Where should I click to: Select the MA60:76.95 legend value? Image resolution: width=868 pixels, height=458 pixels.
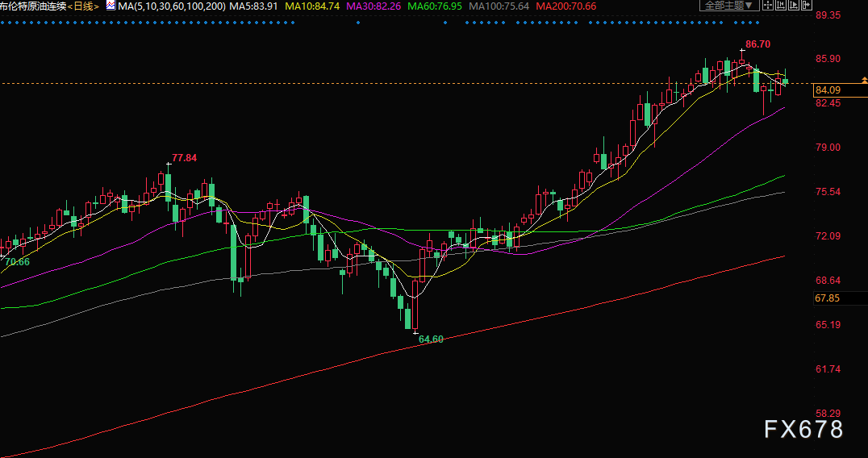[x=435, y=6]
